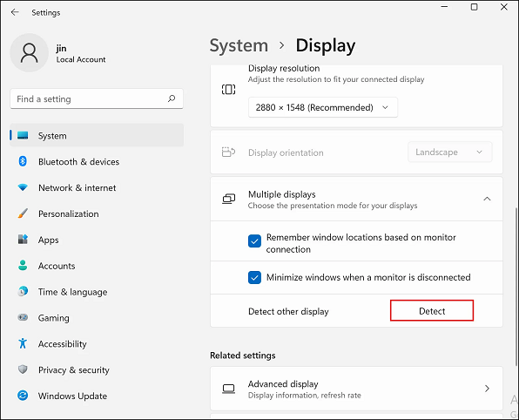519x420 pixels.
Task: Open the display resolution dropdown
Action: pos(323,107)
